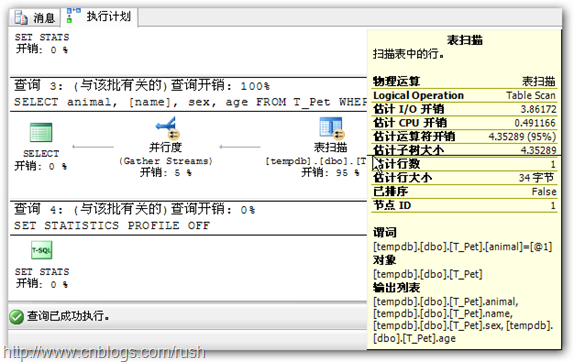This screenshot has height=362, width=574.
Task: Click the SET STATS label under T-SQL icon
Action: (x=42, y=272)
